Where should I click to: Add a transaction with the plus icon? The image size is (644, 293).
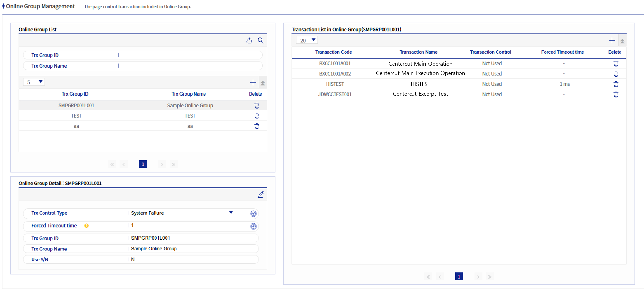click(x=612, y=41)
